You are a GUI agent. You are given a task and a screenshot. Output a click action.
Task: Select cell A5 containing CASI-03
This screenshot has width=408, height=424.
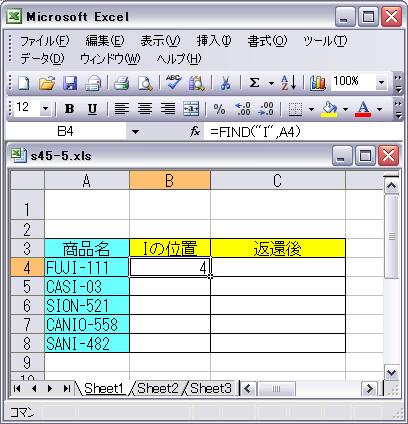click(87, 286)
